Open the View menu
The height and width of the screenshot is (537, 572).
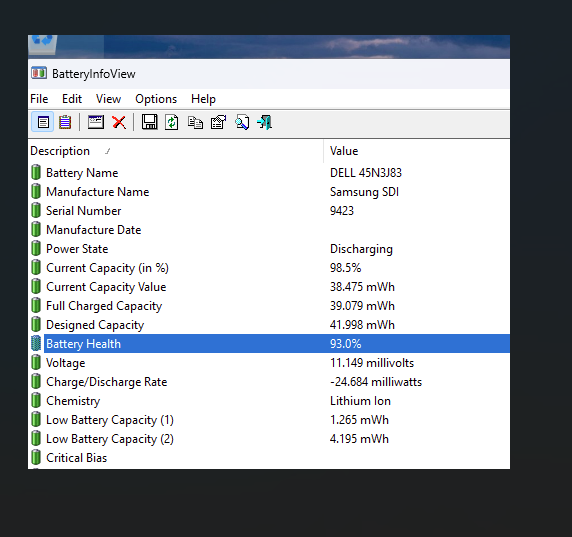(x=108, y=99)
